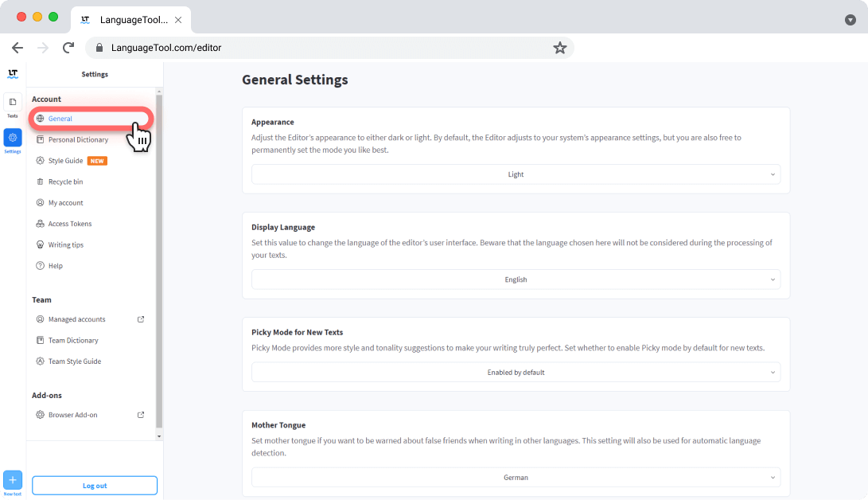Click the browser back arrow
The height and width of the screenshot is (500, 868).
pyautogui.click(x=18, y=48)
